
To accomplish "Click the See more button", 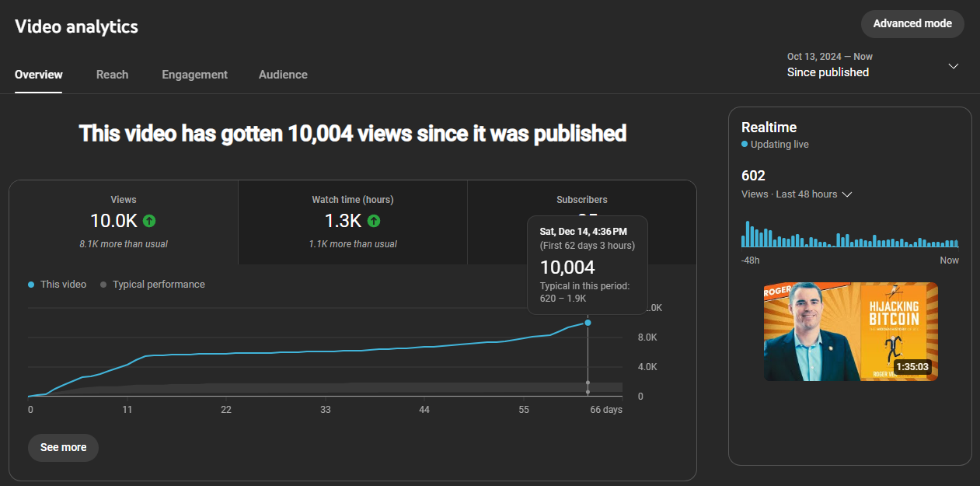I will [x=63, y=448].
